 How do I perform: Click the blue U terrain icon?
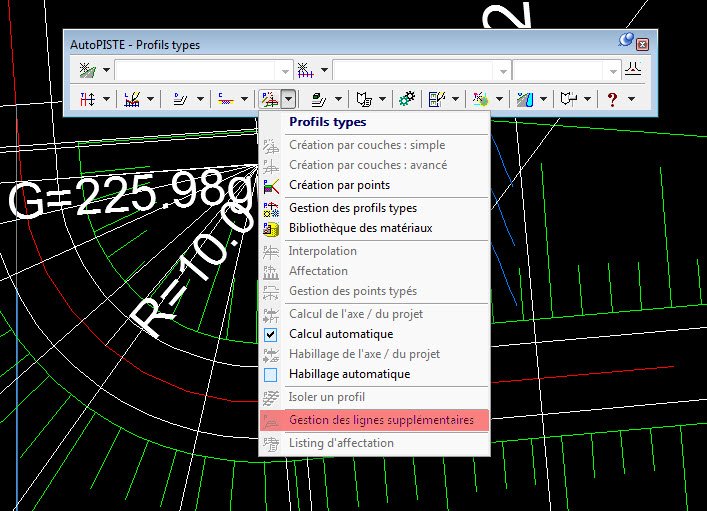[x=525, y=99]
